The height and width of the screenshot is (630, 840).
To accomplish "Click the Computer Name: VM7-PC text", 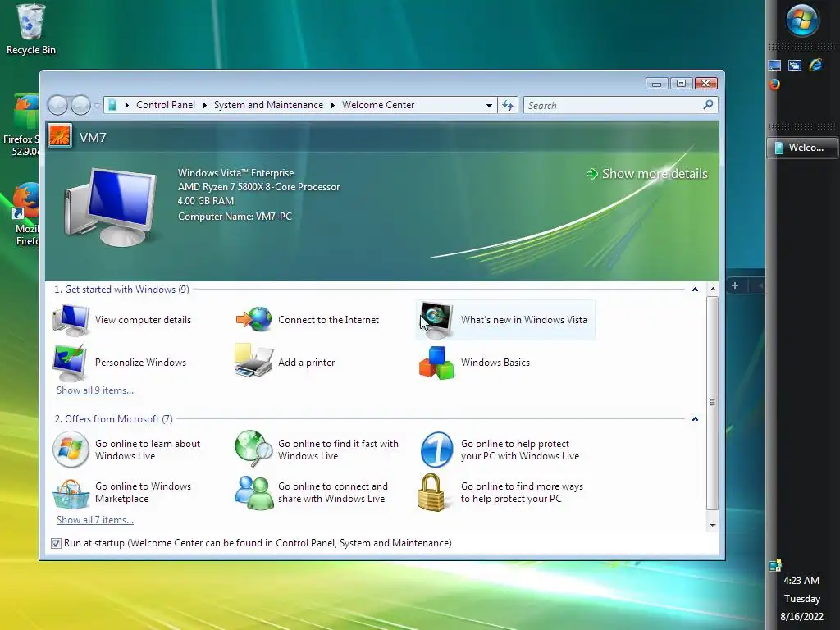I will (235, 217).
